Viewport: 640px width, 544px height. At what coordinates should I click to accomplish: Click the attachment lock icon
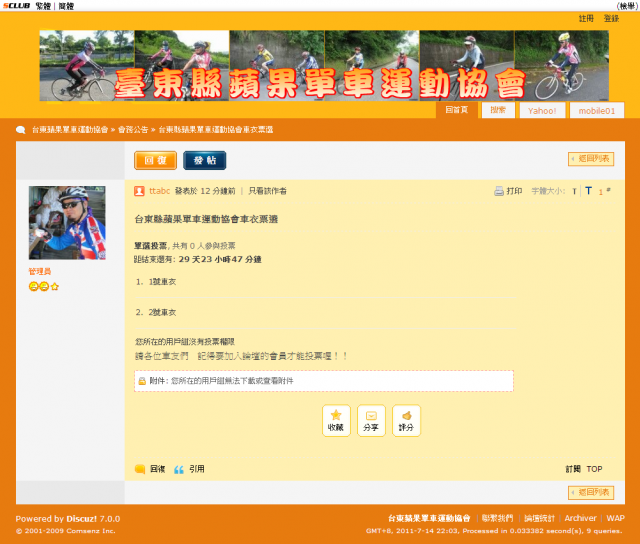click(142, 381)
